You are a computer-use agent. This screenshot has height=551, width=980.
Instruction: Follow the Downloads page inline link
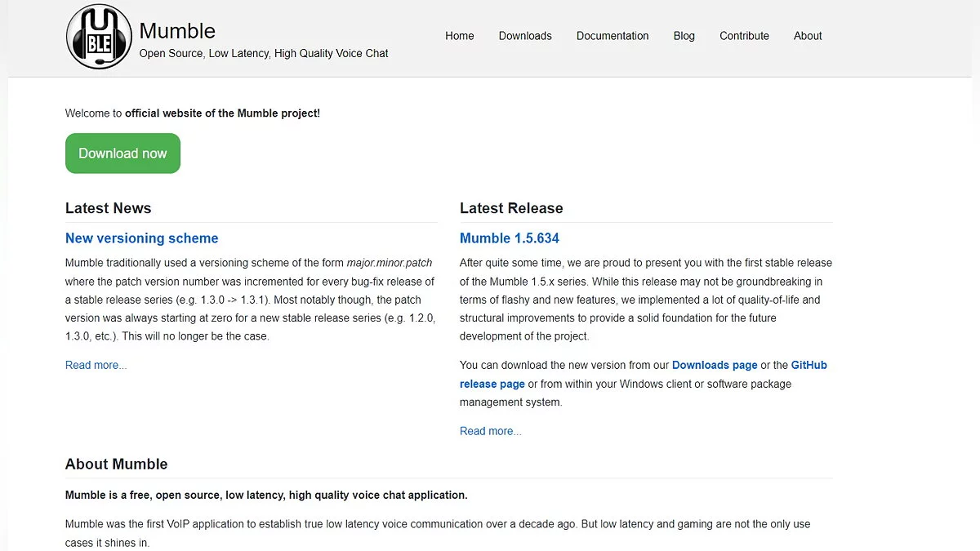[715, 365]
